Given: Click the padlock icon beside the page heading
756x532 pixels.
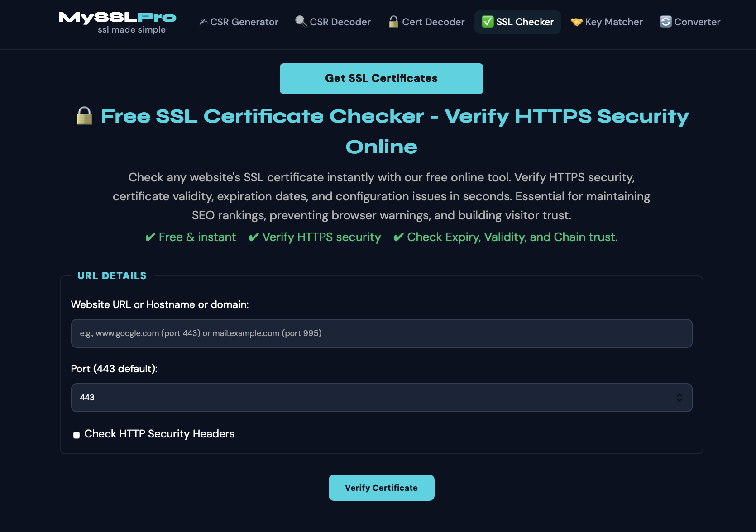Looking at the screenshot, I should 85,116.
